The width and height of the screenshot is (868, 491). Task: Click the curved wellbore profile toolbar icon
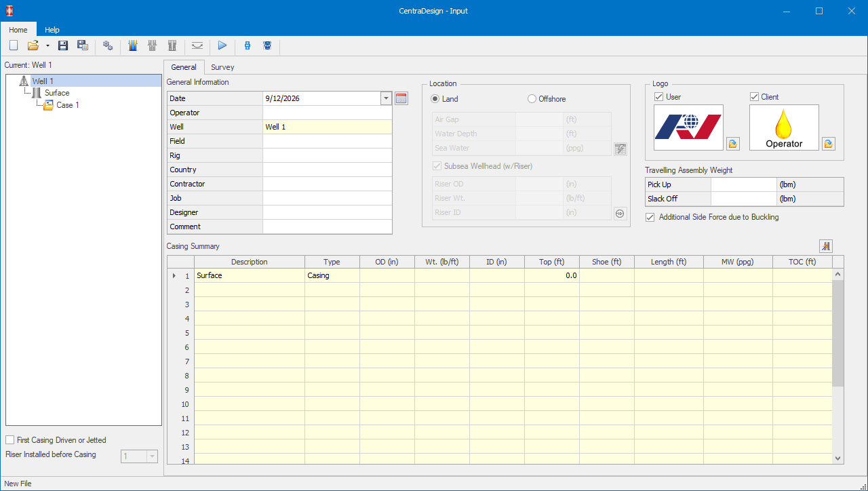coord(197,45)
